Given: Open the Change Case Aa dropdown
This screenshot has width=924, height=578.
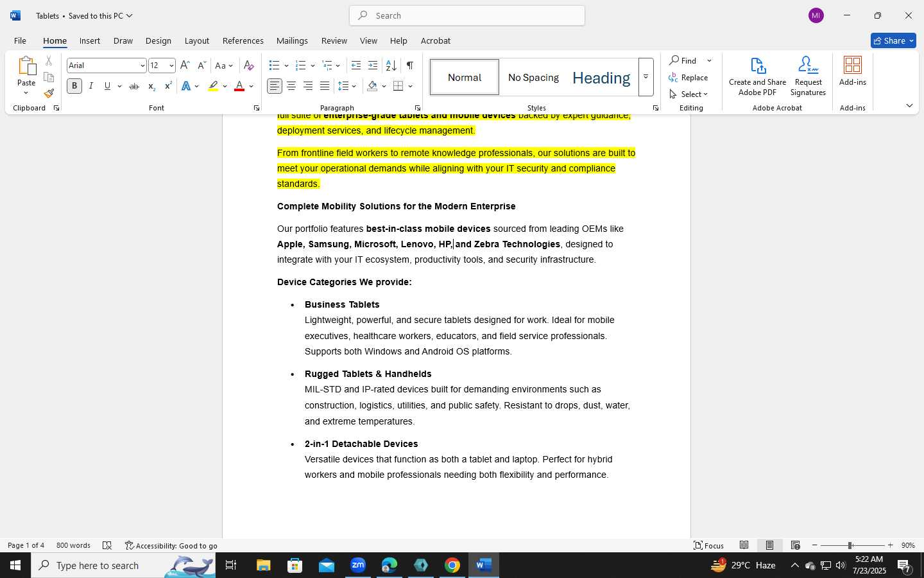Looking at the screenshot, I should tap(224, 66).
